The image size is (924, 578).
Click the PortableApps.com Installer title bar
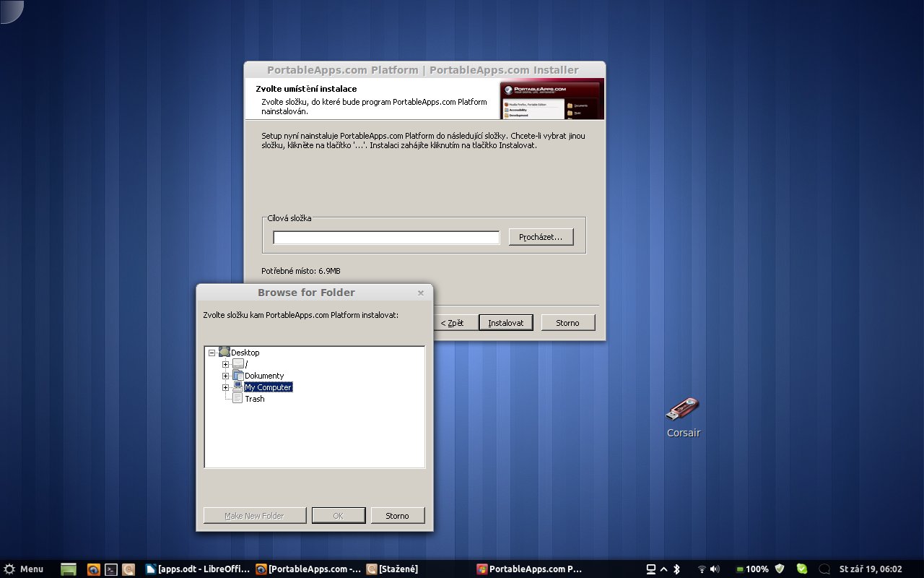tap(423, 70)
